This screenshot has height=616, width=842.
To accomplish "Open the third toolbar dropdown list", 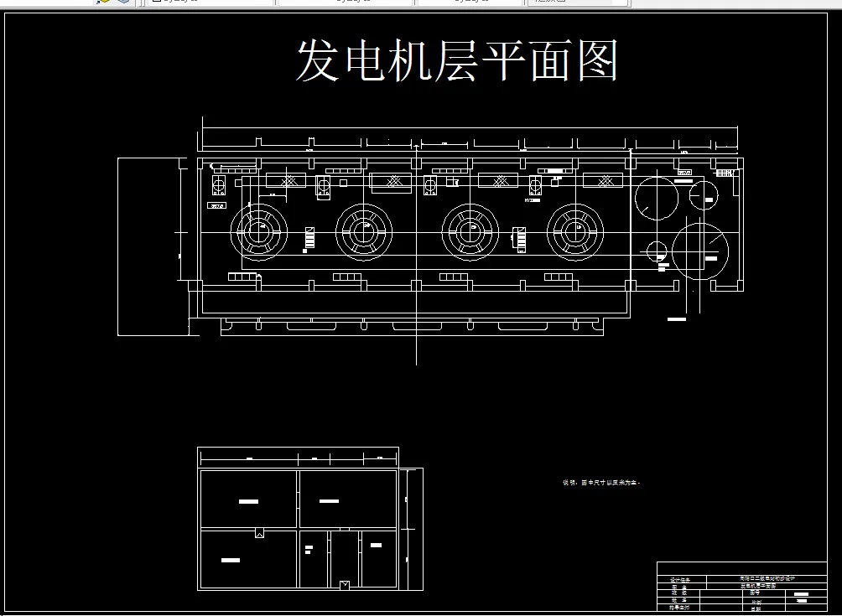I will (x=470, y=3).
